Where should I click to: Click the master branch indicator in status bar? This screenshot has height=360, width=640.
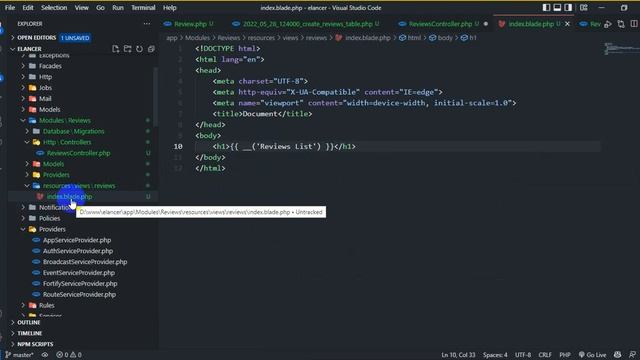click(x=19, y=355)
